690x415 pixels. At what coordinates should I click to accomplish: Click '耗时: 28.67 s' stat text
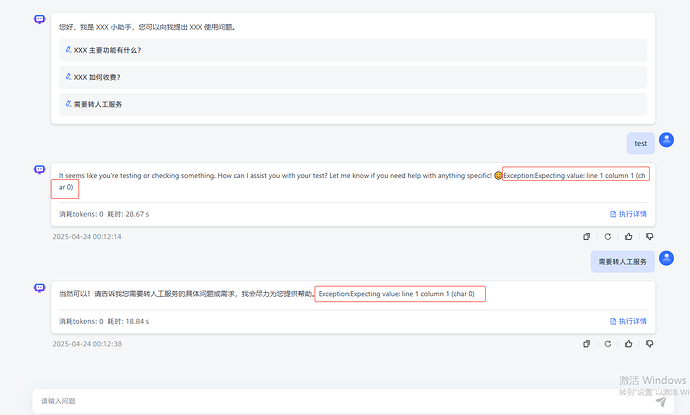coord(128,214)
